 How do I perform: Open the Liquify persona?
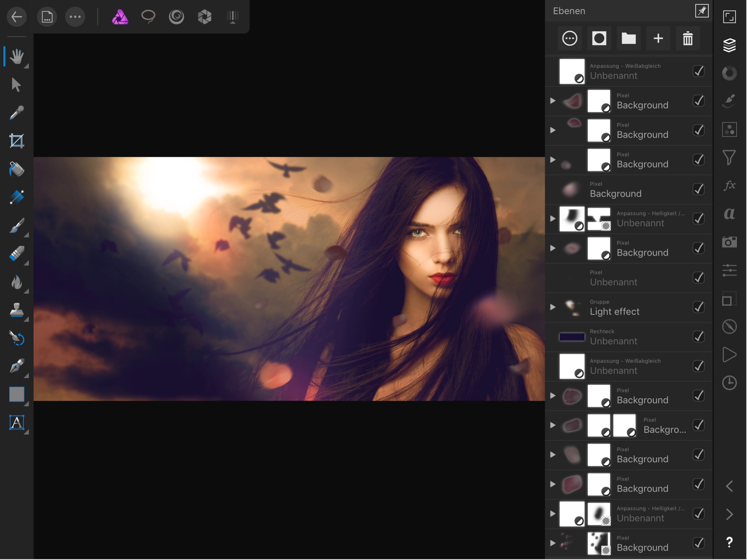click(176, 16)
